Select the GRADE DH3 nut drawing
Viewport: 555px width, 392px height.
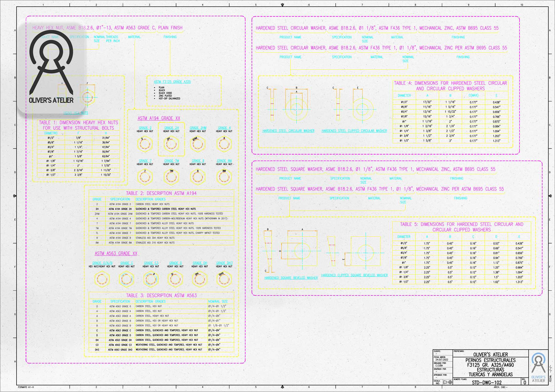(x=224, y=279)
